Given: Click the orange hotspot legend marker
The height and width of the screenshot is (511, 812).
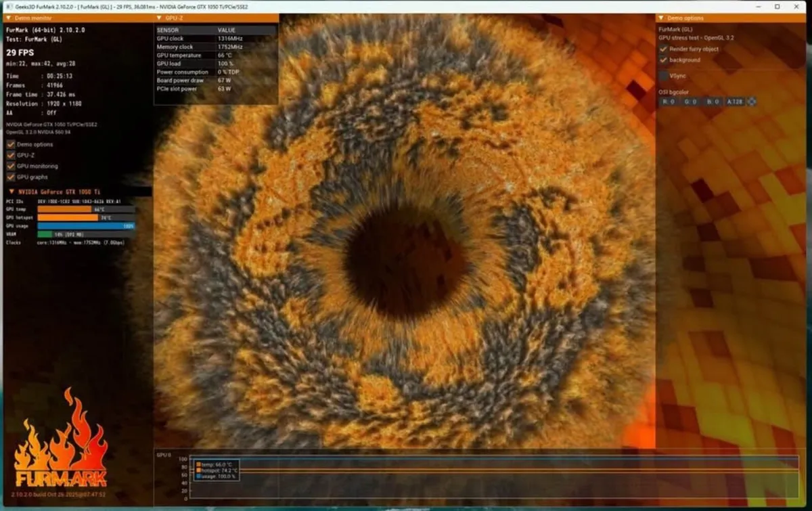Looking at the screenshot, I should [x=198, y=470].
